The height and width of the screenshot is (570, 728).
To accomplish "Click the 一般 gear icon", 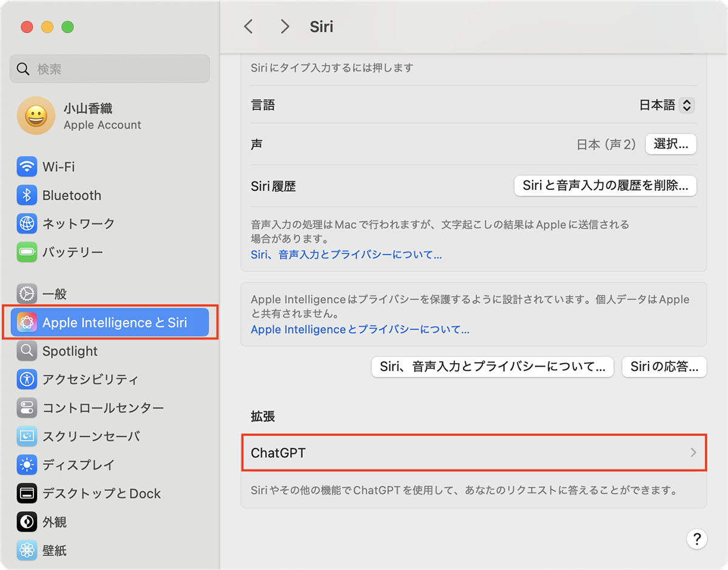I will (27, 294).
